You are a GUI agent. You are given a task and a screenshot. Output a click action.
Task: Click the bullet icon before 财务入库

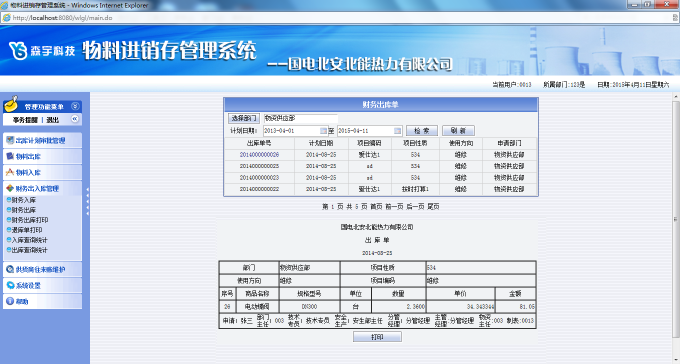(9, 200)
